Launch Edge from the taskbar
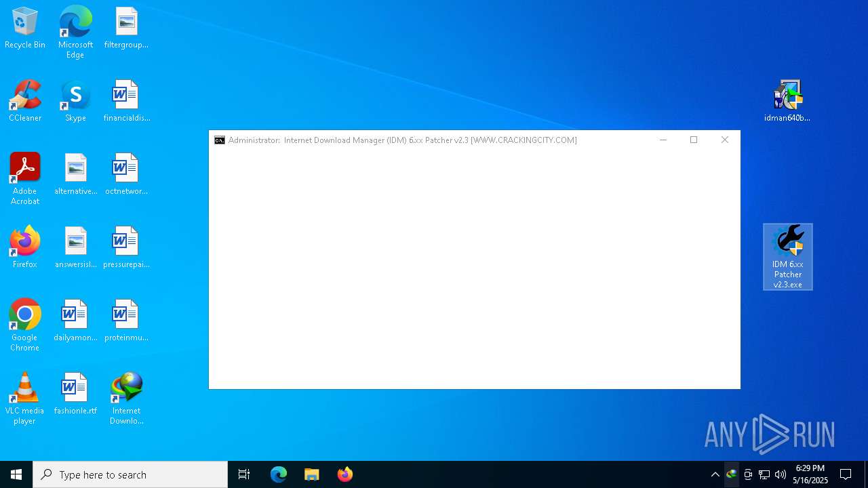This screenshot has height=488, width=868. coord(279,474)
